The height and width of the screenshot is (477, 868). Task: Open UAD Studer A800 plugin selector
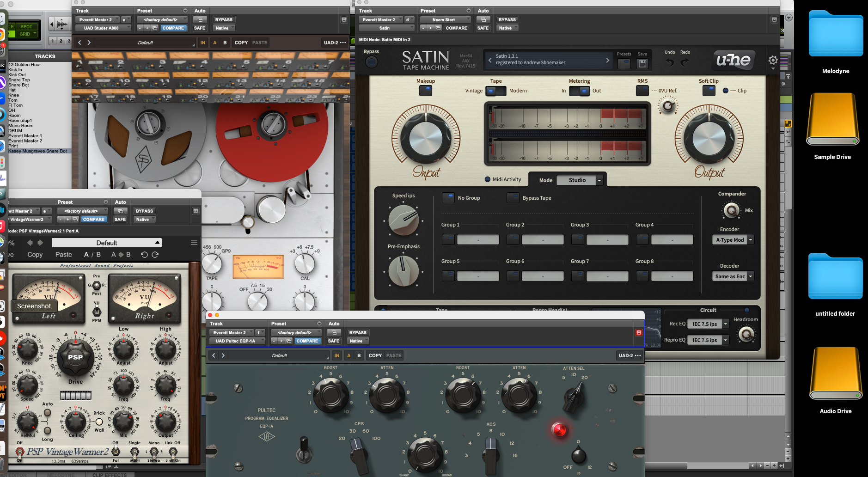(104, 28)
